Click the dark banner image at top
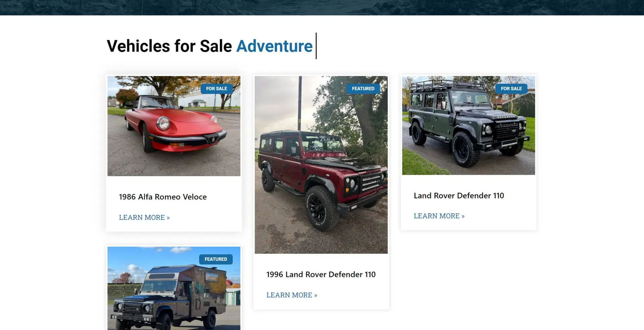 pos(322,7)
